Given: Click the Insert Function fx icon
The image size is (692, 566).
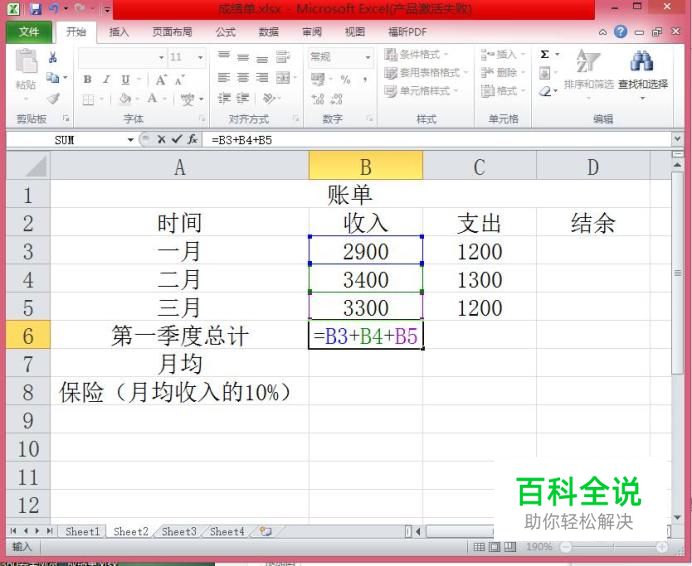Looking at the screenshot, I should click(192, 140).
